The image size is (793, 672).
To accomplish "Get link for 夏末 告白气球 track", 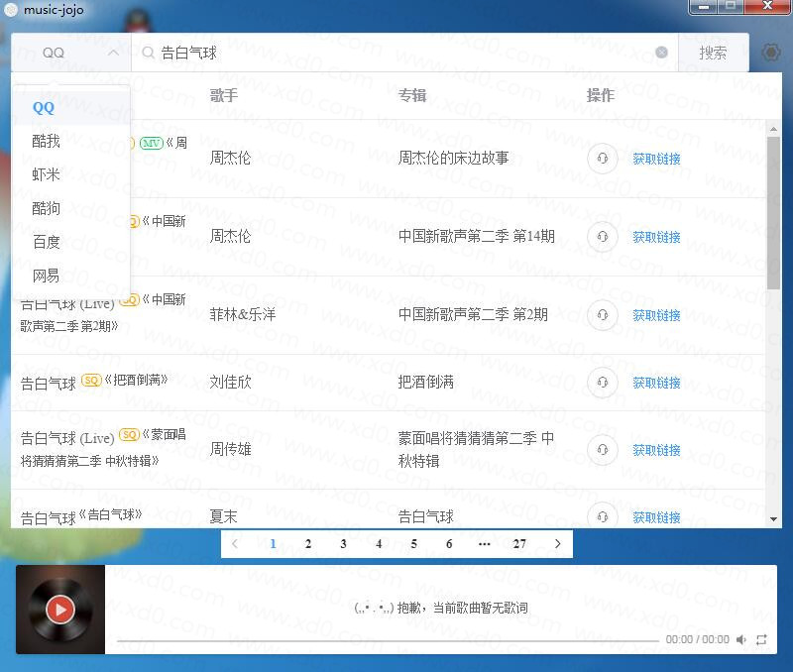I will (x=656, y=517).
